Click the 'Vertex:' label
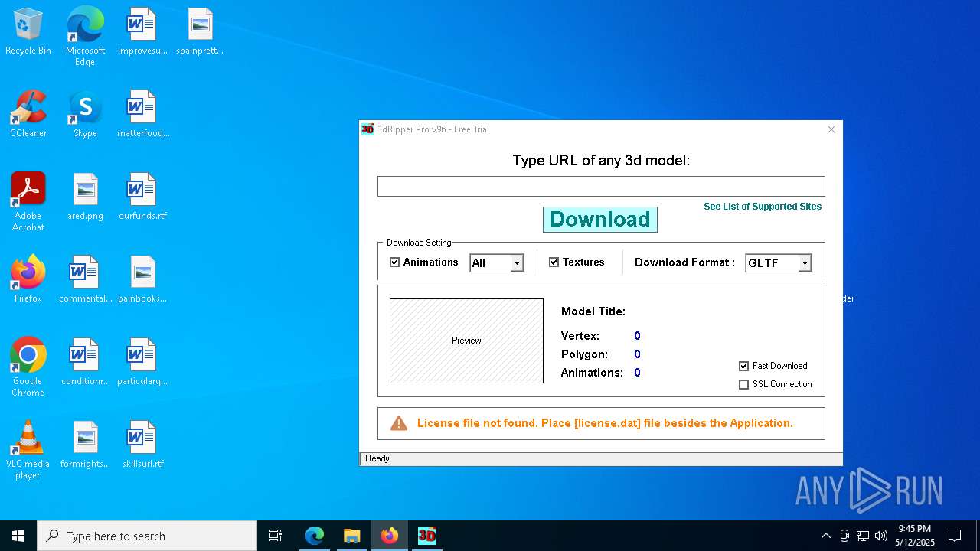The width and height of the screenshot is (980, 551). click(x=580, y=336)
